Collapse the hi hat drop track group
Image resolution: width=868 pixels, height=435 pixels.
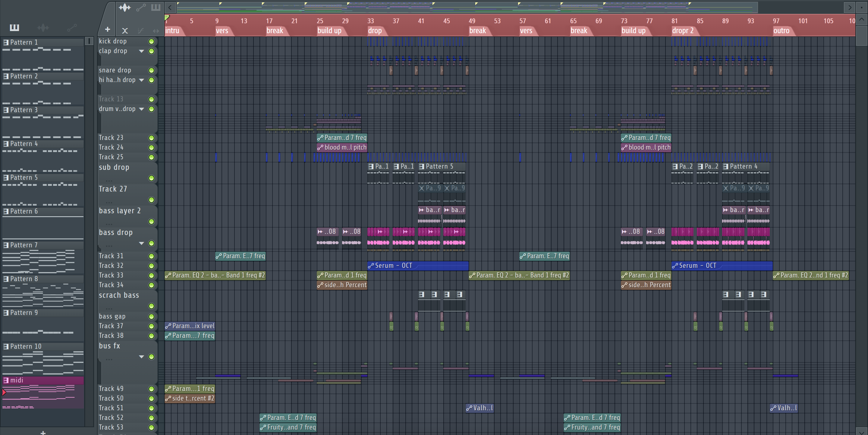[x=142, y=80]
